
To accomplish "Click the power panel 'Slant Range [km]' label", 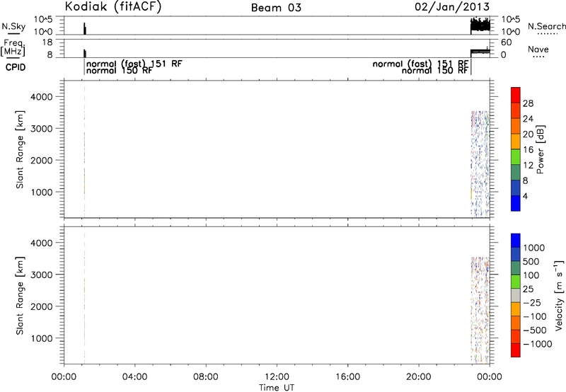I will pos(20,149).
